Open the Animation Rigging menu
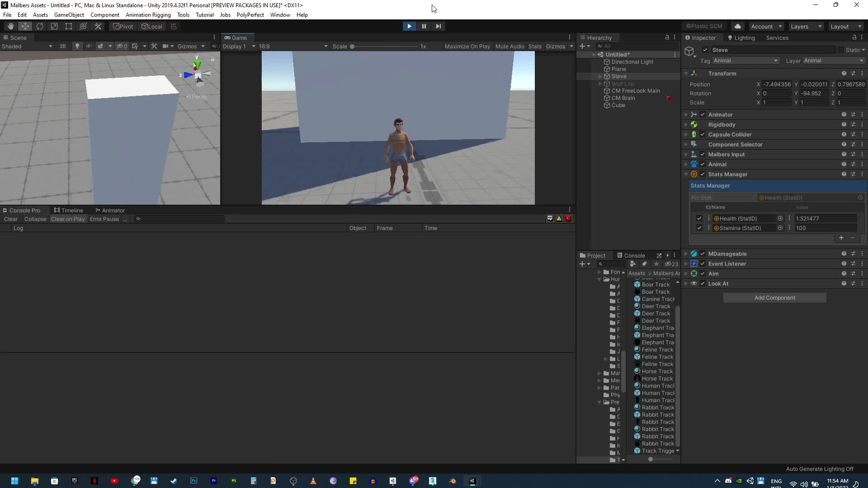Screen dimensions: 868x488 coord(148,15)
